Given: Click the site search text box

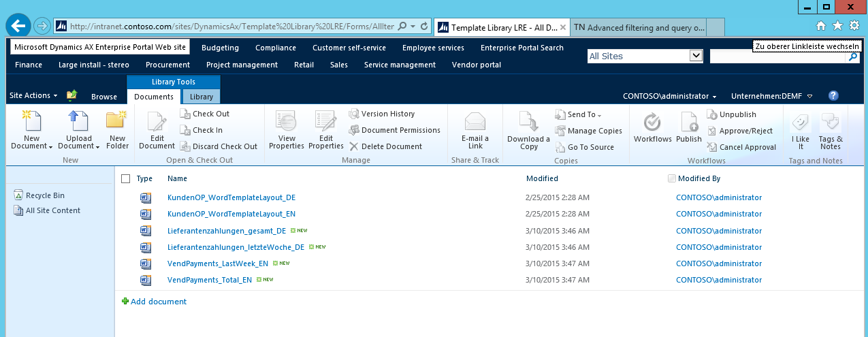Looking at the screenshot, I should [x=777, y=57].
